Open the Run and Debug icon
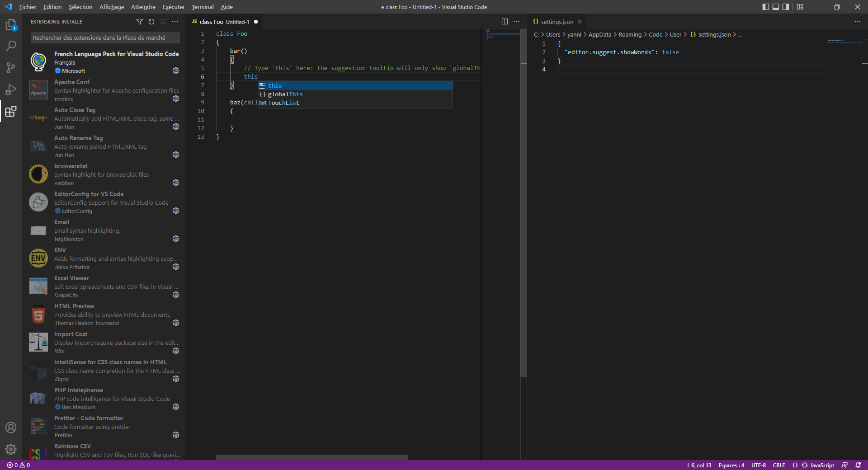The width and height of the screenshot is (868, 470). [x=11, y=90]
